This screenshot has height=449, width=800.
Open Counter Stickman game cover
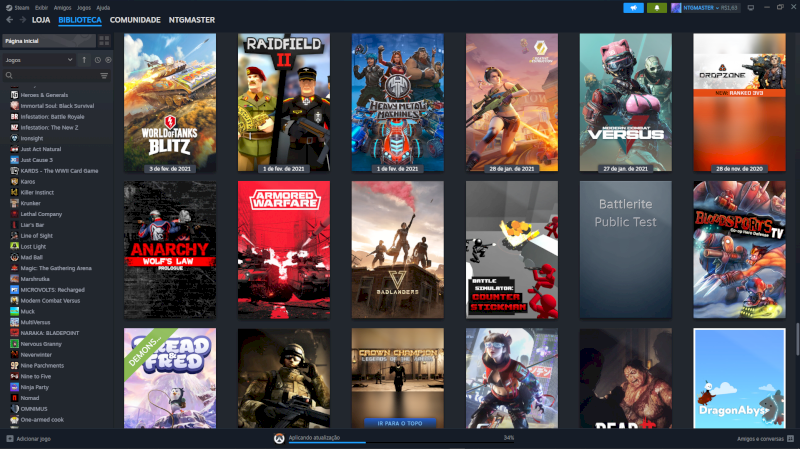point(512,250)
